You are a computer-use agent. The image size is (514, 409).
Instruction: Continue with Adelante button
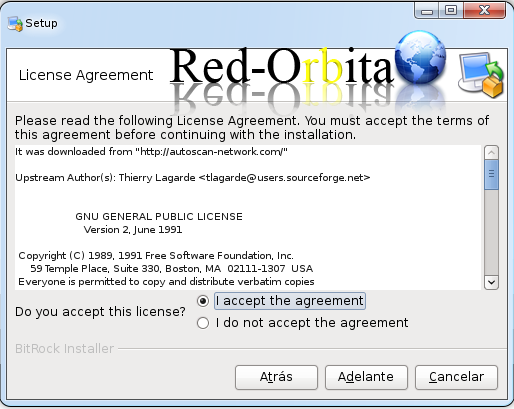tap(366, 377)
